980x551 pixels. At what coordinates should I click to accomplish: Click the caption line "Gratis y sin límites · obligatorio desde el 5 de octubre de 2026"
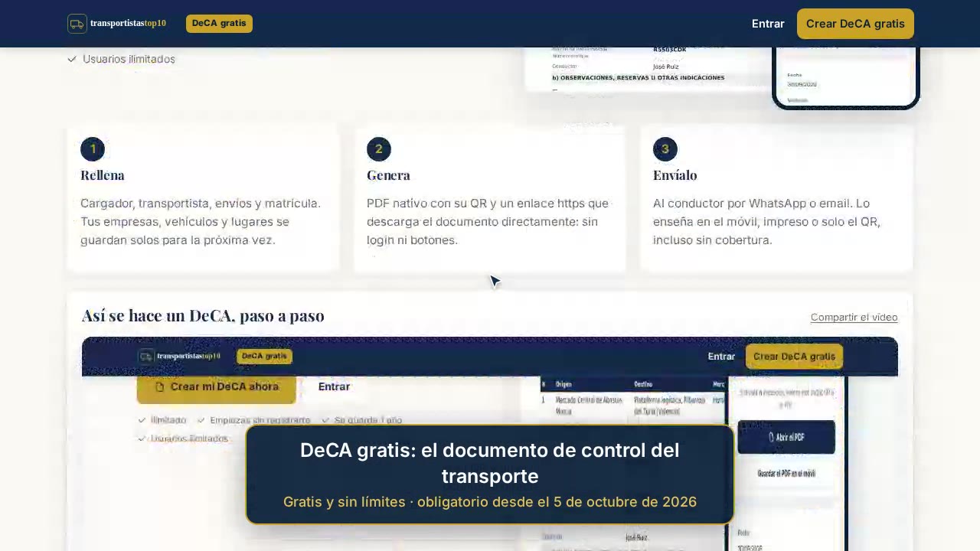[x=490, y=502]
